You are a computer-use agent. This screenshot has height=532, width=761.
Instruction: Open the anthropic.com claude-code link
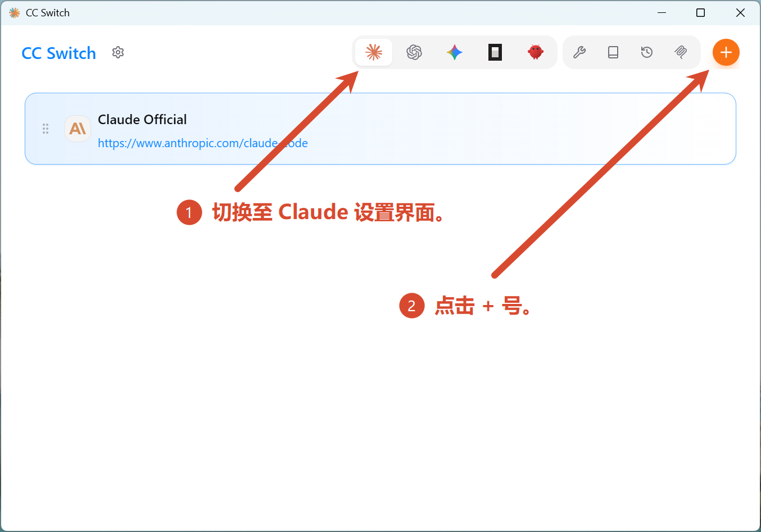(203, 143)
